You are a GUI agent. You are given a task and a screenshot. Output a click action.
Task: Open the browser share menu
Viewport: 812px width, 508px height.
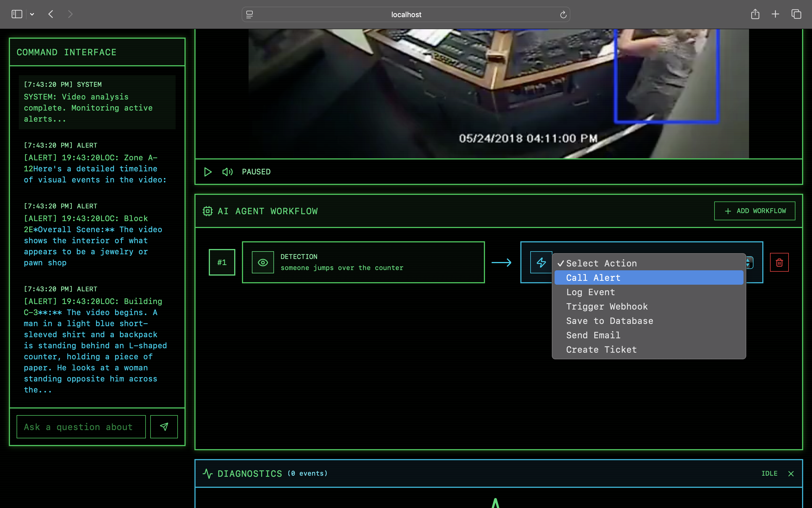[755, 14]
